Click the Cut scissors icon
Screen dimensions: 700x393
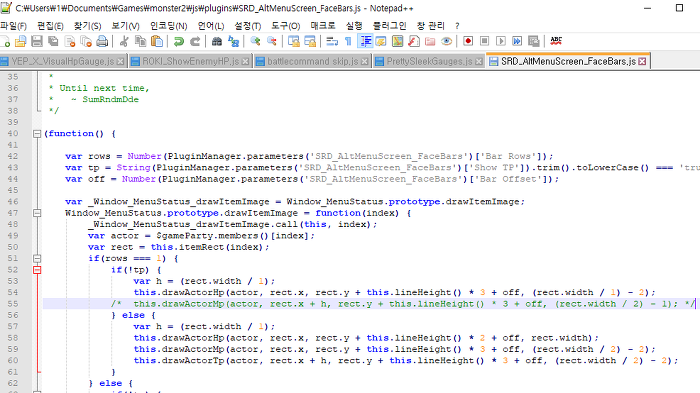[124, 42]
